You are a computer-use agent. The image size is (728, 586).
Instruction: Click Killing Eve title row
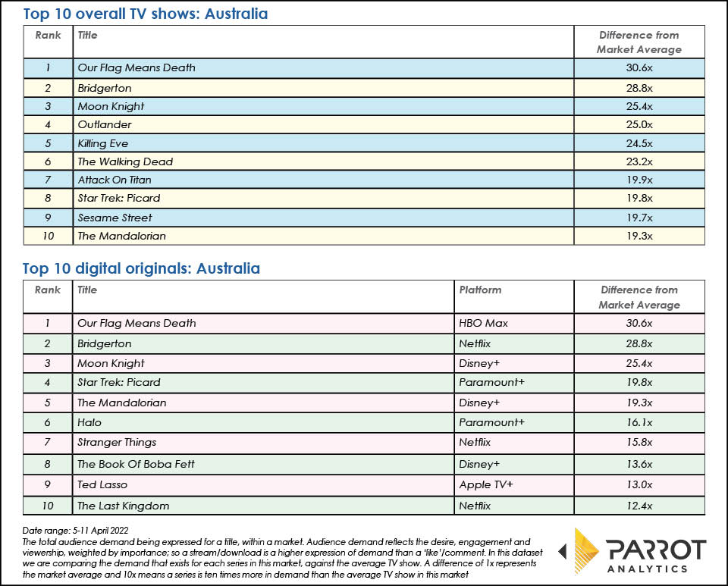click(103, 143)
